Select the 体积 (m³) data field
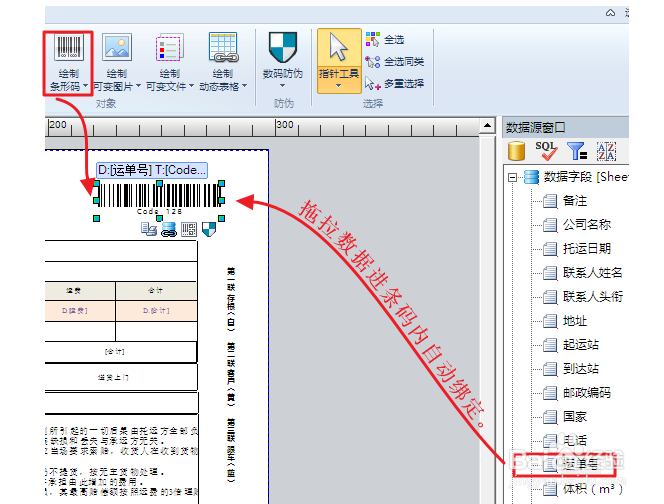Screen dimensions: 664x504 592,489
